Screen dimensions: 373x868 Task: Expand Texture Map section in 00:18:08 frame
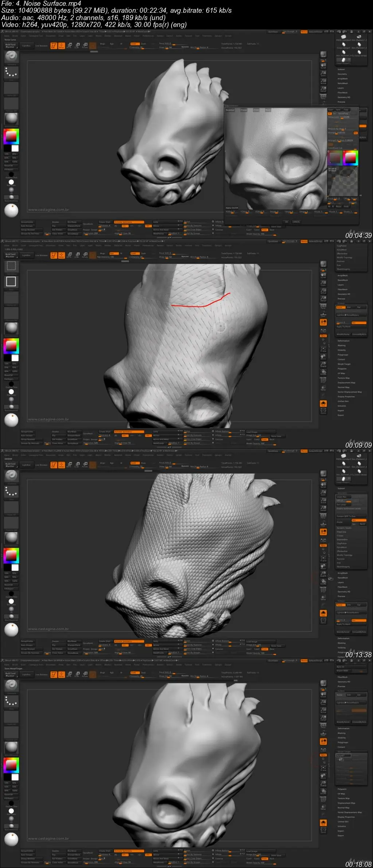tap(343, 798)
